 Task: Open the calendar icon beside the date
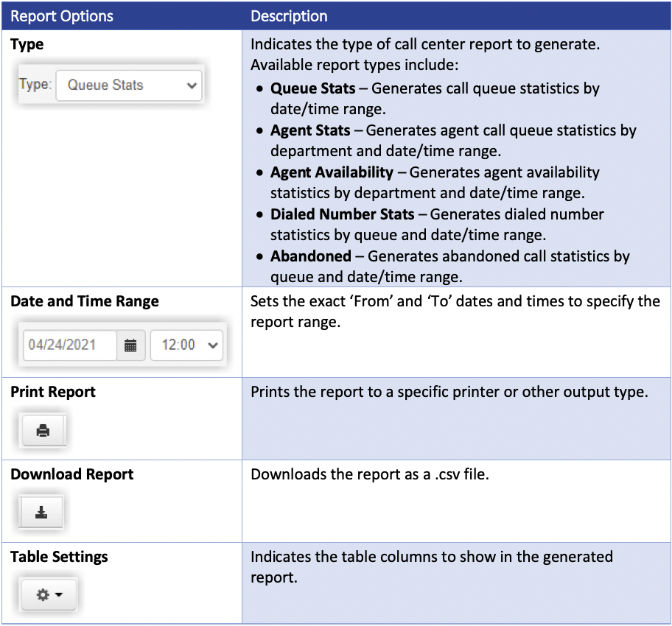(x=130, y=345)
